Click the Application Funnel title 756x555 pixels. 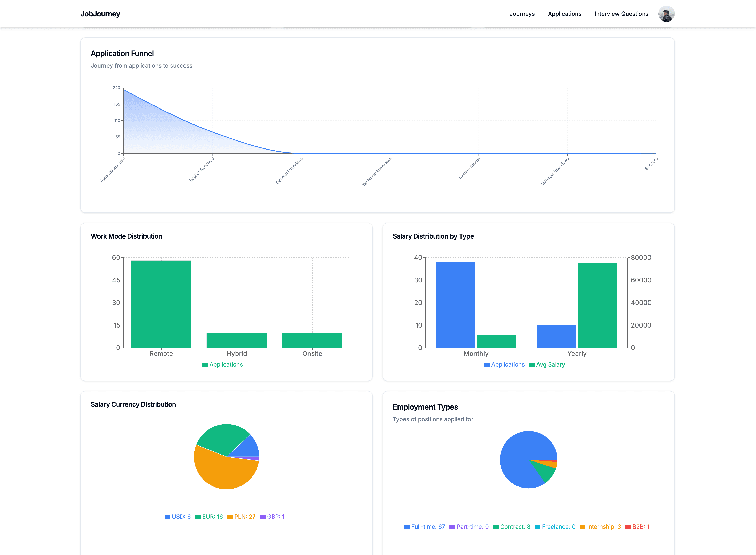(x=122, y=53)
